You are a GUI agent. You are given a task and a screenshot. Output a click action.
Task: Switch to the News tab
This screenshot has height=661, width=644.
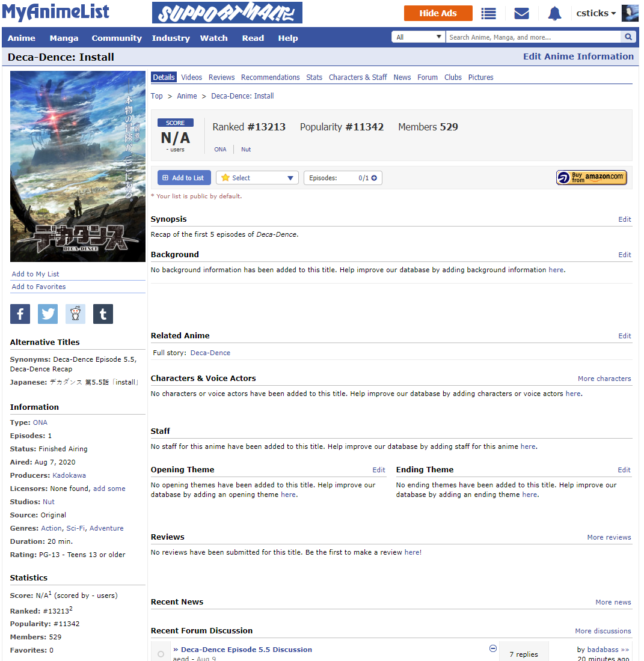click(x=402, y=77)
